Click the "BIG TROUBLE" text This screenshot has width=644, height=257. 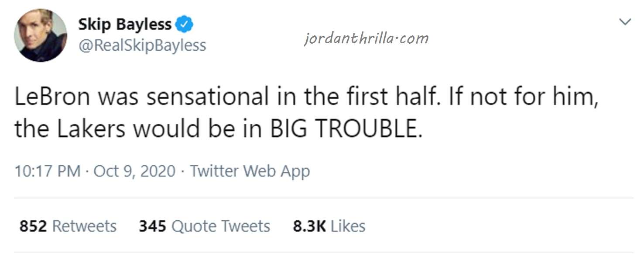[x=347, y=129]
